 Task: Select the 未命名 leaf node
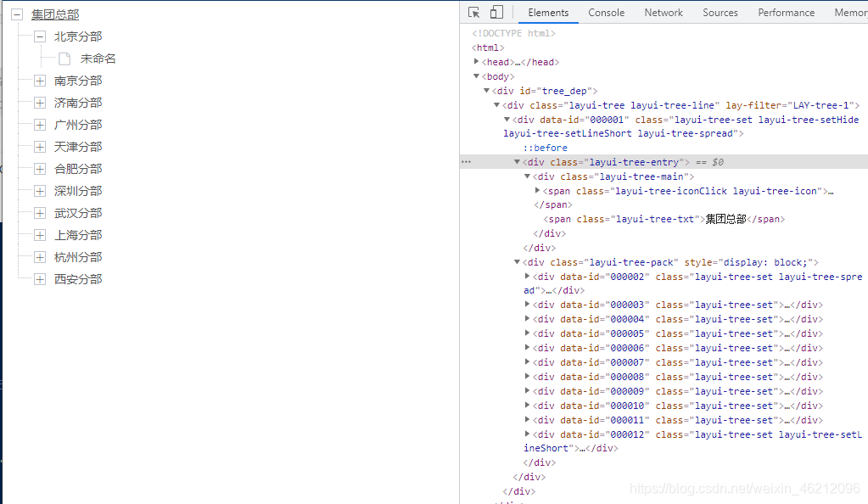tap(98, 59)
